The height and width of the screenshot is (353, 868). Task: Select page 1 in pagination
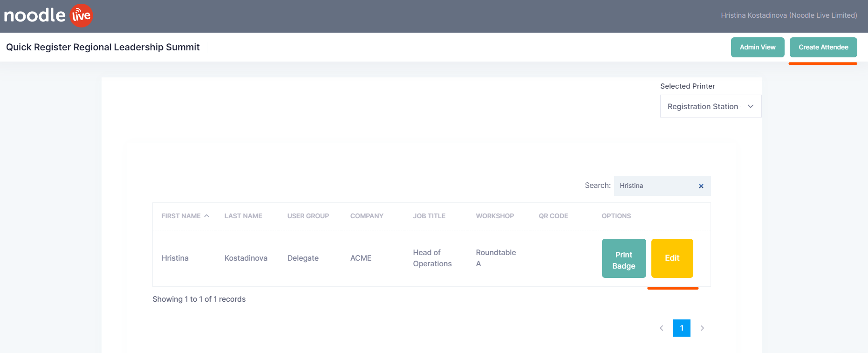(x=682, y=328)
